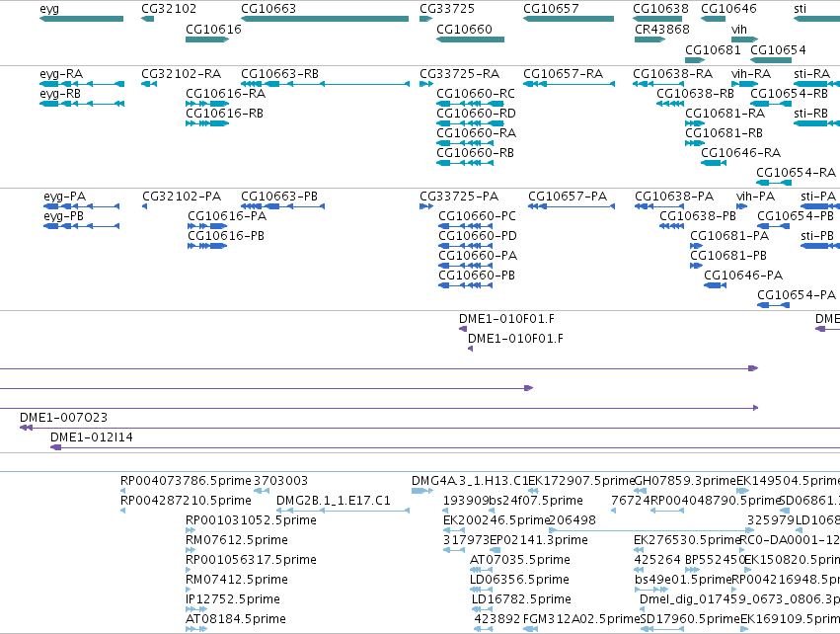Click the CG10654 gene label
The height and width of the screenshot is (634, 840).
click(x=778, y=49)
